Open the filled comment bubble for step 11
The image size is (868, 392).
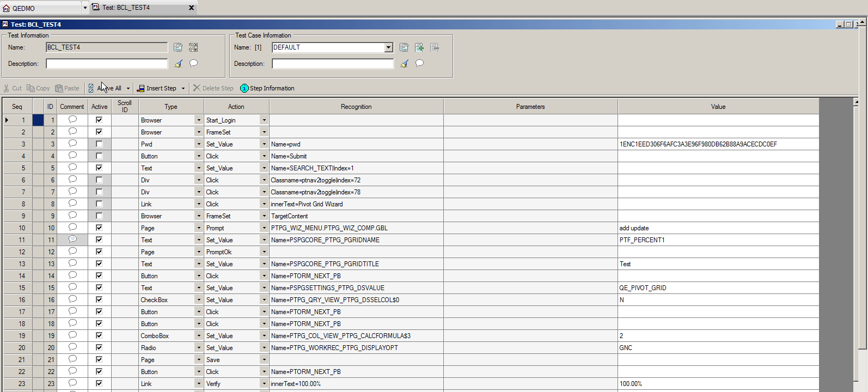click(x=72, y=240)
